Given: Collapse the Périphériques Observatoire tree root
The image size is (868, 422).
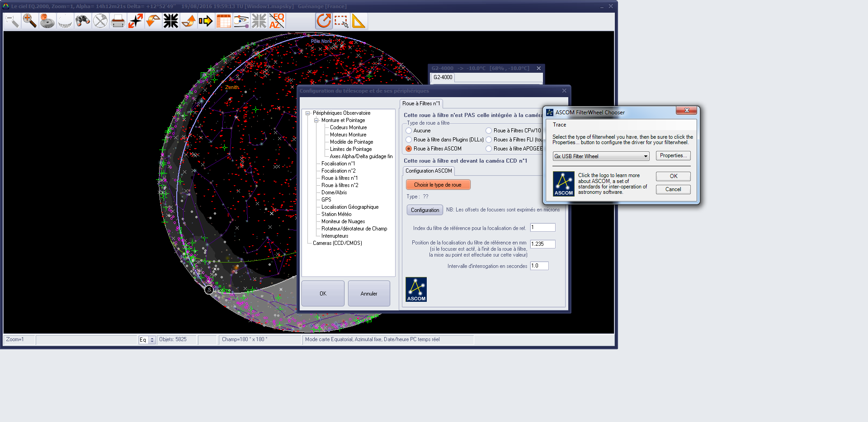Looking at the screenshot, I should click(x=308, y=113).
